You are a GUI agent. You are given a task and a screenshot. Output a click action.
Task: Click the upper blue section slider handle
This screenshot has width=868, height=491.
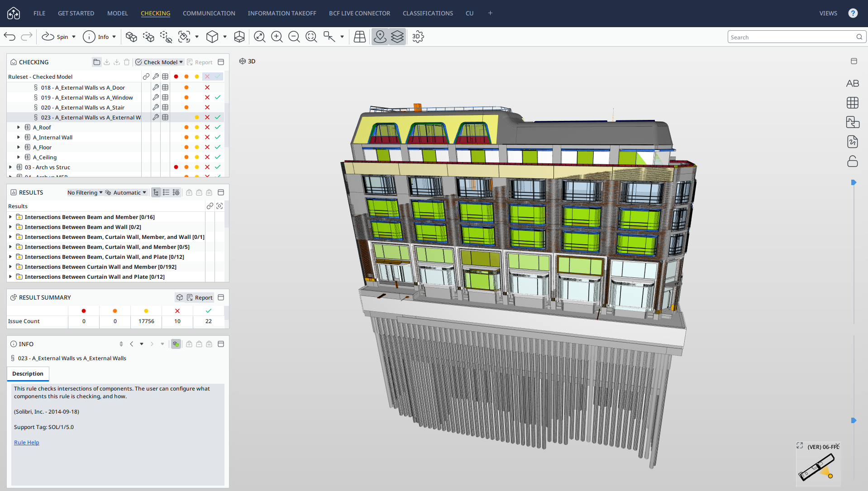coord(853,182)
